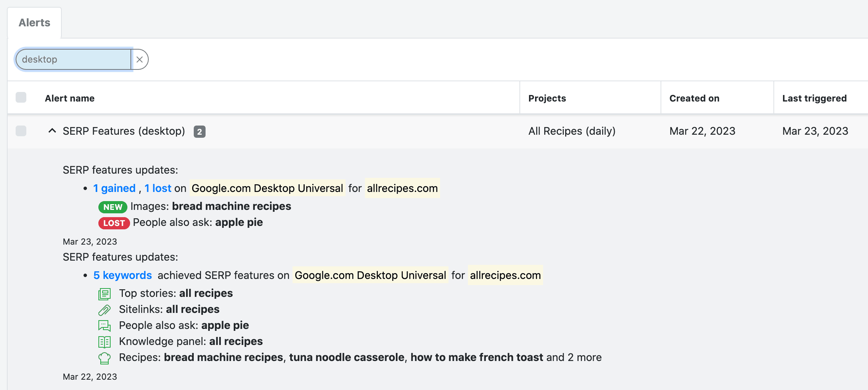Click the Recipes chef hat icon
The width and height of the screenshot is (868, 390).
coord(104,358)
